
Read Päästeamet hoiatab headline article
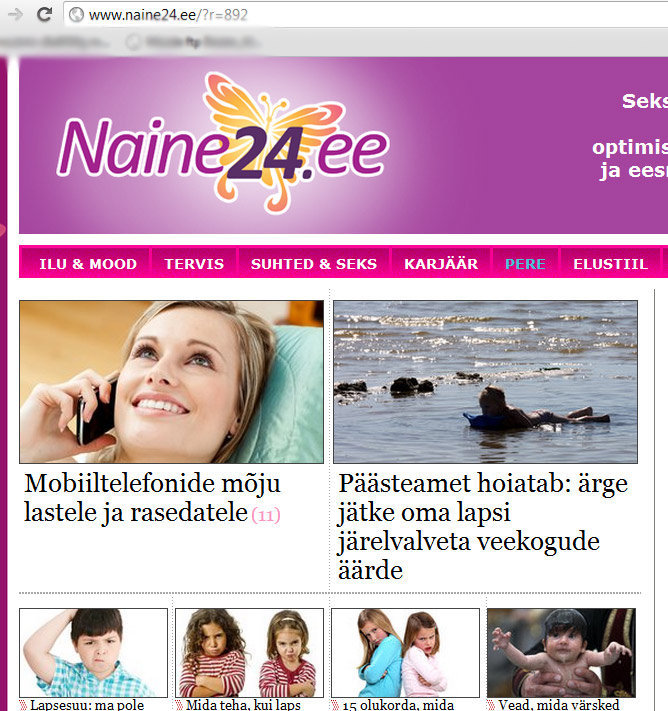pyautogui.click(x=483, y=527)
